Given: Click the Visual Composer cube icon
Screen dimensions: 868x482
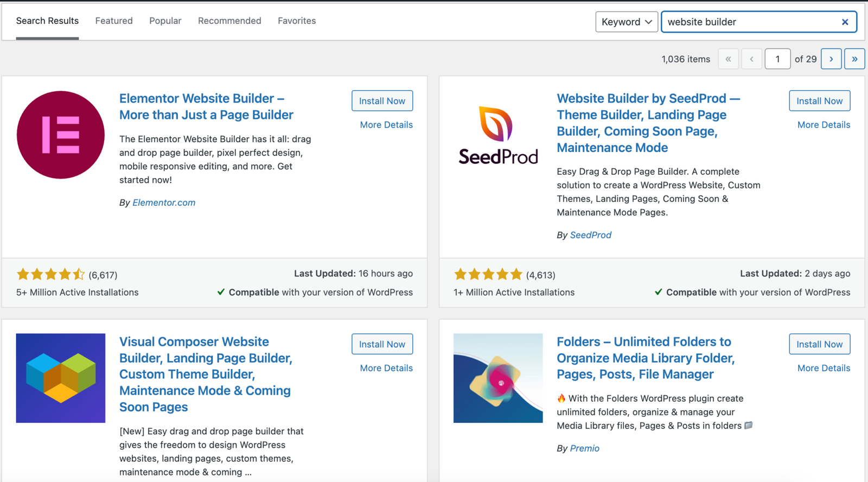Looking at the screenshot, I should coord(61,378).
